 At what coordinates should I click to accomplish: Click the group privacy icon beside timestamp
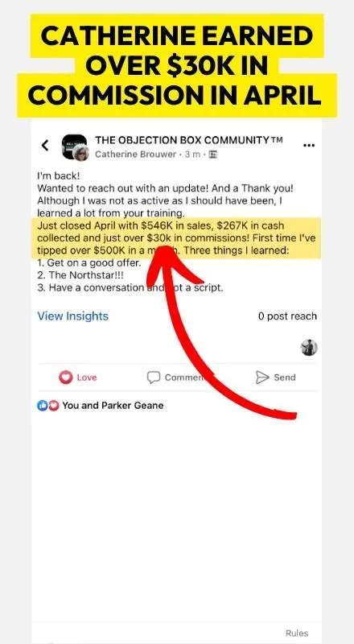(x=212, y=155)
